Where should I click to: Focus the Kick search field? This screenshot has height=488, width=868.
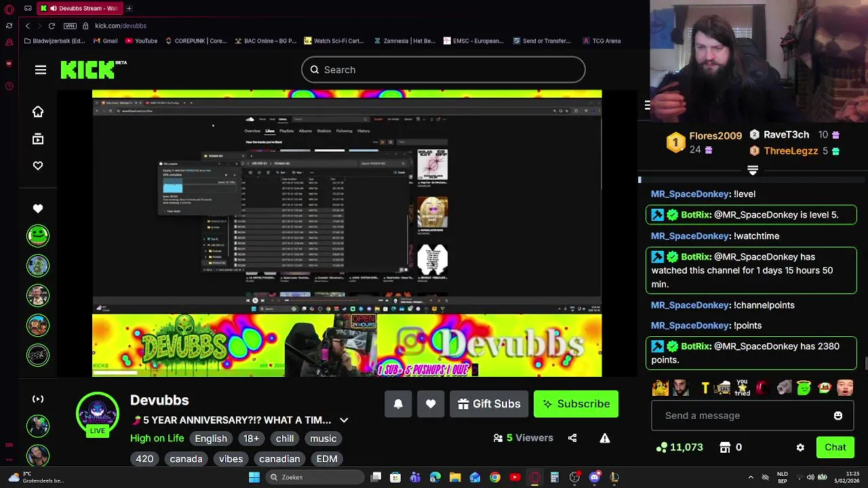pyautogui.click(x=443, y=70)
